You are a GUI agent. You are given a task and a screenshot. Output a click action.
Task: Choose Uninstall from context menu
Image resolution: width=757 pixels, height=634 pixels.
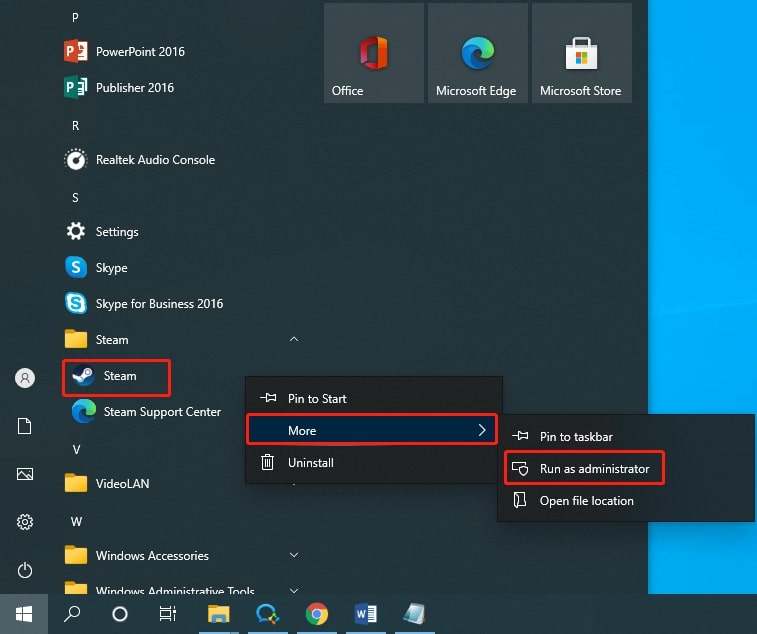pyautogui.click(x=374, y=463)
